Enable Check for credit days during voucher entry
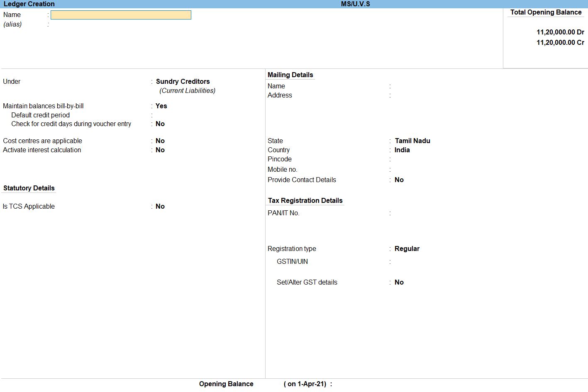This screenshot has width=588, height=392. pyautogui.click(x=160, y=124)
